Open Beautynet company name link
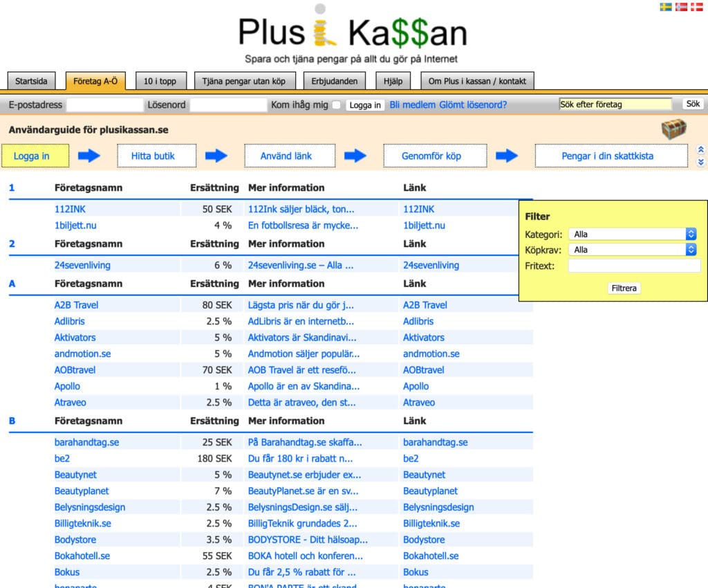 pyautogui.click(x=75, y=475)
